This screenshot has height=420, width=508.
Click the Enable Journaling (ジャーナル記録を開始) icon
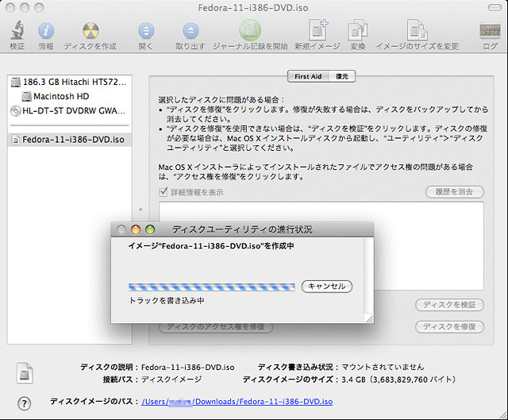(x=250, y=30)
